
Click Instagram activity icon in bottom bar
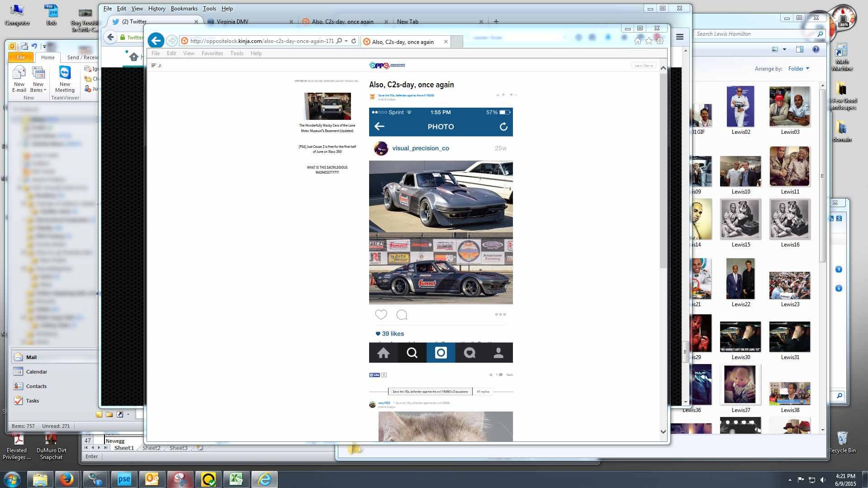(x=470, y=353)
